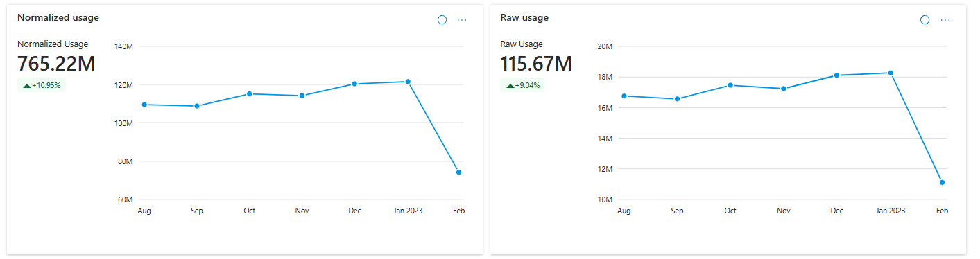Select the Jan 2023 data point on Normalized usage chart
The width and height of the screenshot is (980, 259).
tap(408, 82)
